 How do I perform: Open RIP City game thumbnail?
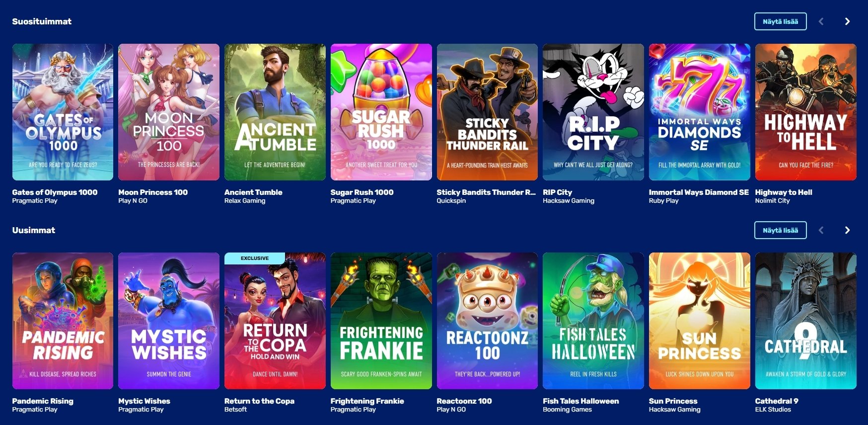(593, 112)
